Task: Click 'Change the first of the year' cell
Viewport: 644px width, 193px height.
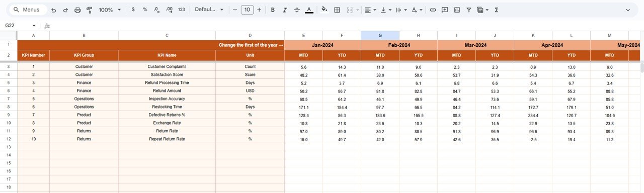Action: point(151,45)
